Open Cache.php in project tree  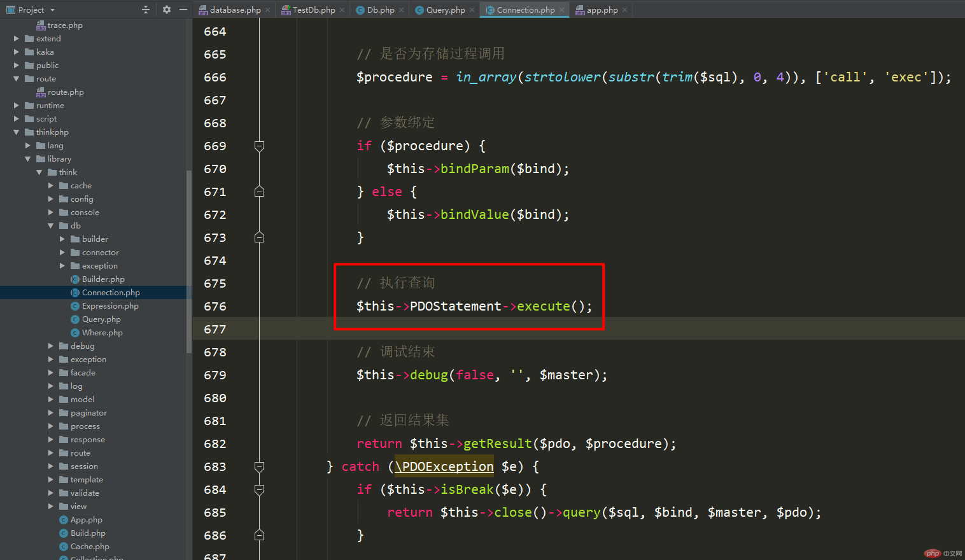[90, 547]
